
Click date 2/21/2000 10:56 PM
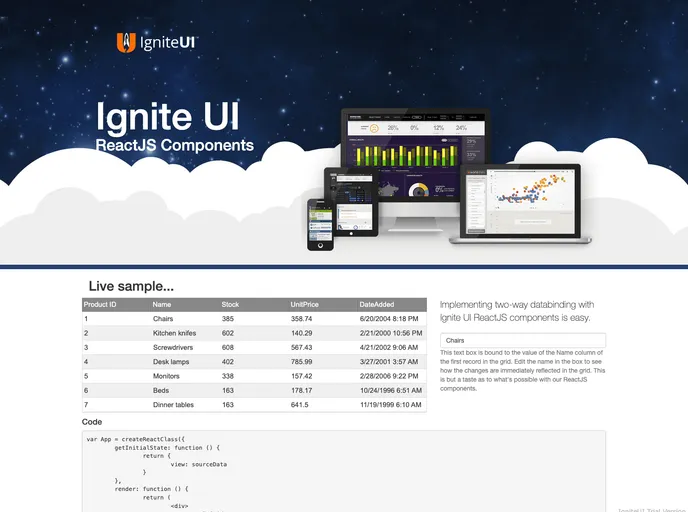391,333
